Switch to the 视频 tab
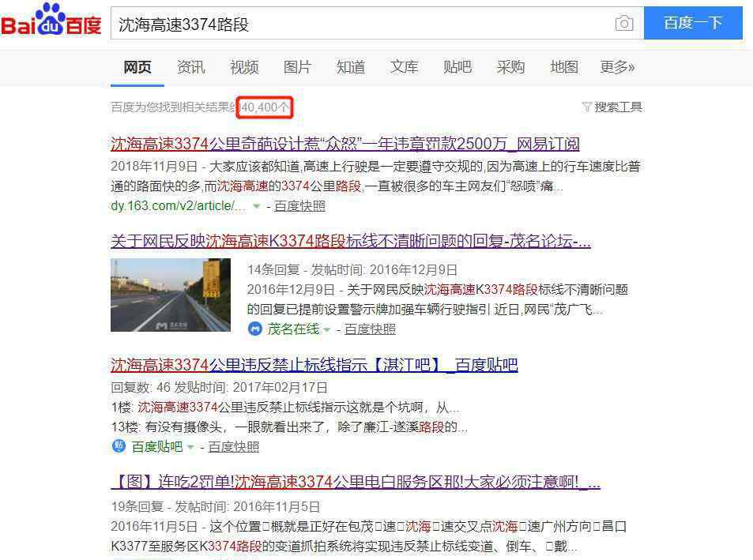Screen dimensions: 753x560 click(x=244, y=67)
